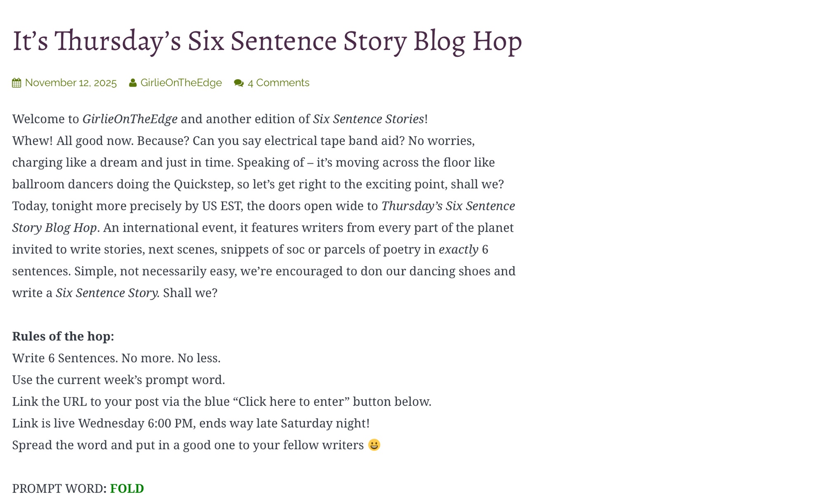Click the user icon beside the author name
The width and height of the screenshot is (825, 504).
tap(133, 83)
